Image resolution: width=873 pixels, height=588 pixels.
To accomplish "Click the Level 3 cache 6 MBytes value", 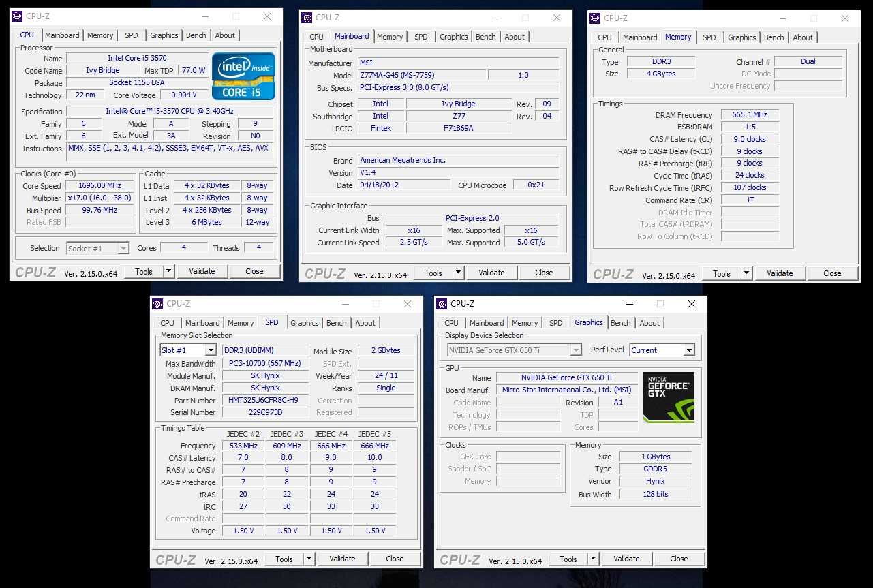I will (x=207, y=222).
